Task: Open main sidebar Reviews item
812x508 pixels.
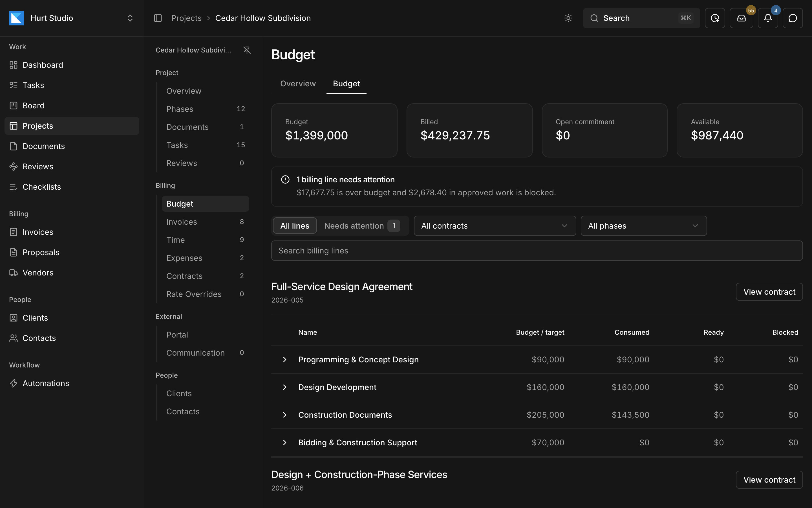Action: (72, 166)
